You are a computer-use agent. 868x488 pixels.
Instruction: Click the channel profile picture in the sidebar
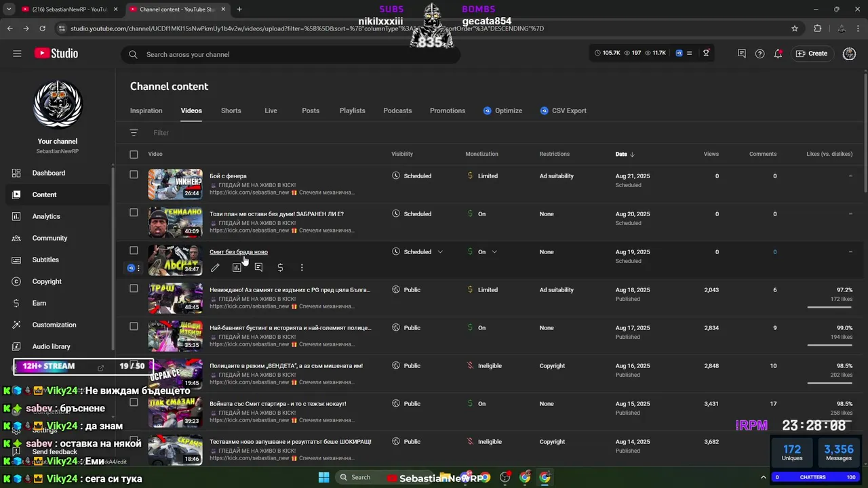click(x=58, y=104)
